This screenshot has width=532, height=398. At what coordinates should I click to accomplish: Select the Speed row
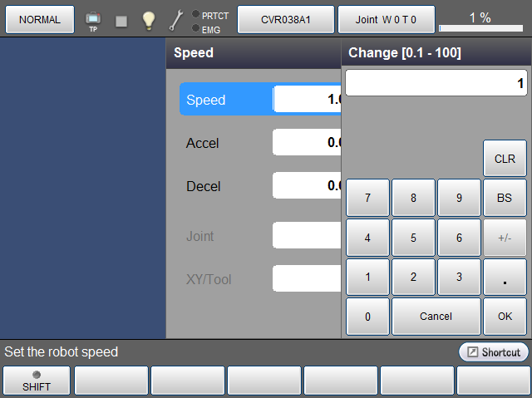[x=224, y=100]
